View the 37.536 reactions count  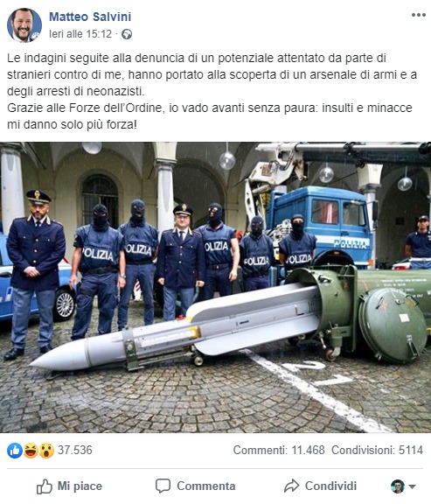[x=75, y=451]
